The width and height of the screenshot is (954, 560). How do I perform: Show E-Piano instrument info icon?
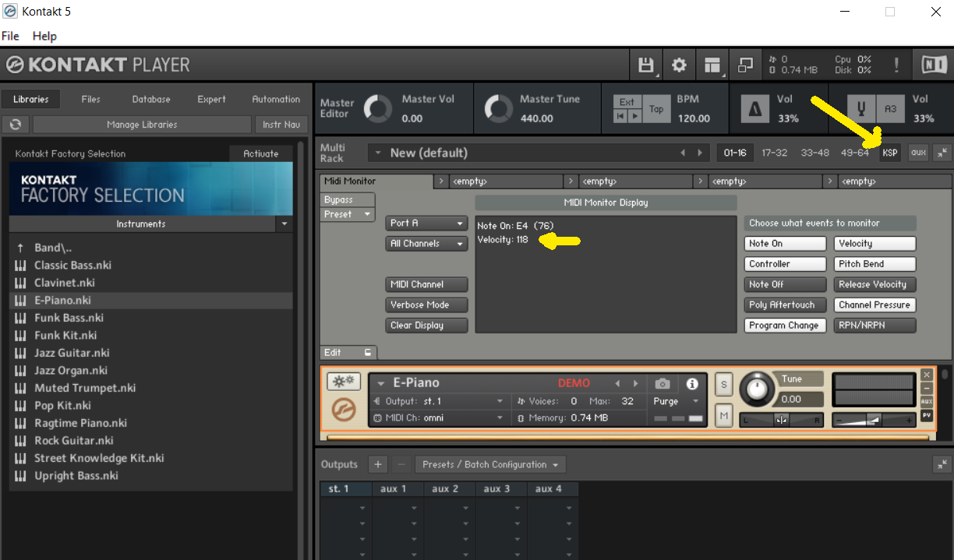691,383
